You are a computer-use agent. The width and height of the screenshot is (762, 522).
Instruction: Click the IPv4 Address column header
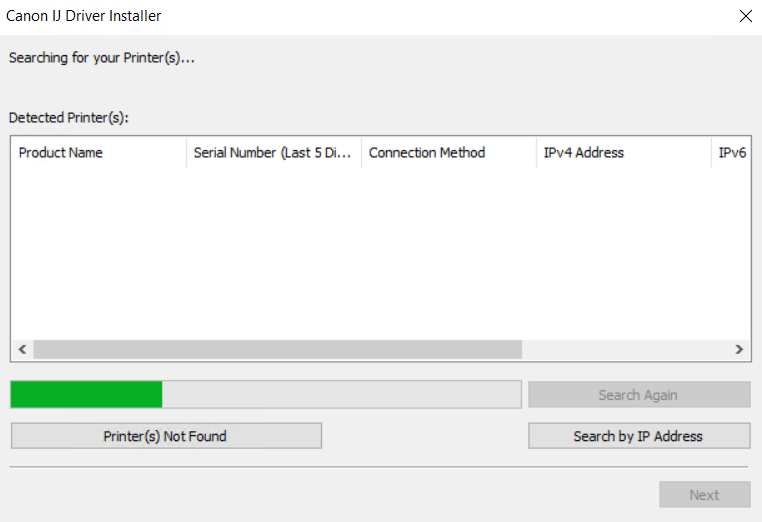click(624, 153)
